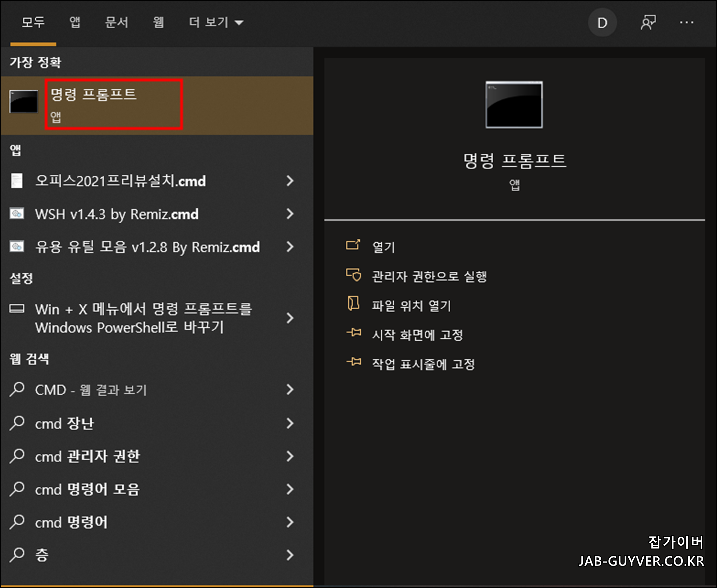This screenshot has height=588, width=717.
Task: Open the three-dot options menu
Action: pyautogui.click(x=686, y=23)
